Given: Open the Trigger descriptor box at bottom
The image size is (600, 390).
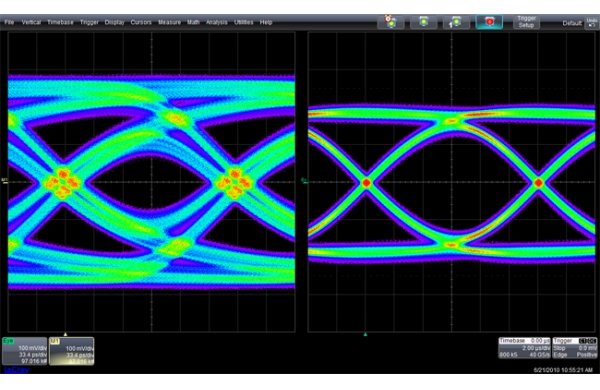Looking at the screenshot, I should pyautogui.click(x=575, y=348).
